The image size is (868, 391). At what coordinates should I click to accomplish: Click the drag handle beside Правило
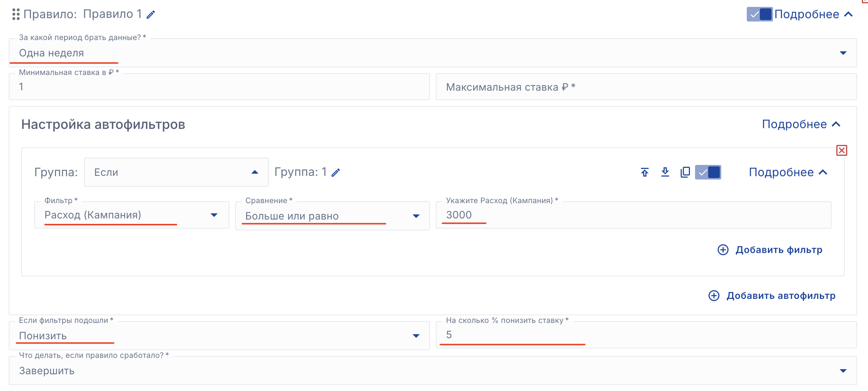16,14
